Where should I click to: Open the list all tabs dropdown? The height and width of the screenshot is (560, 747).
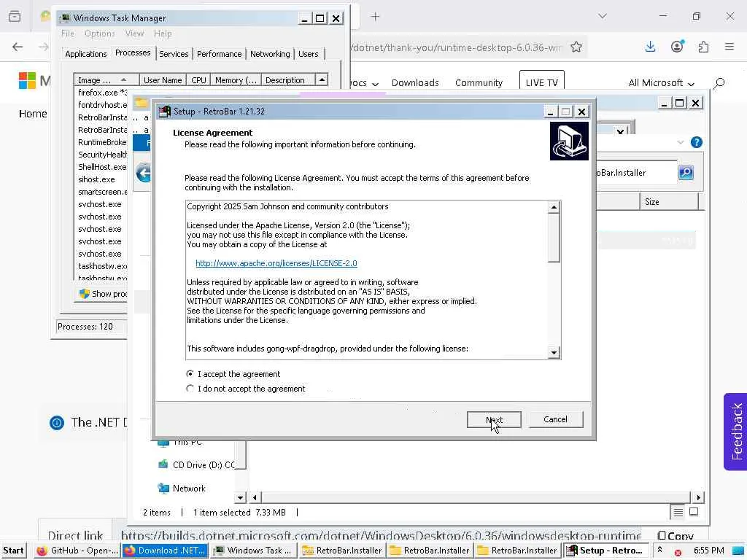tap(603, 16)
